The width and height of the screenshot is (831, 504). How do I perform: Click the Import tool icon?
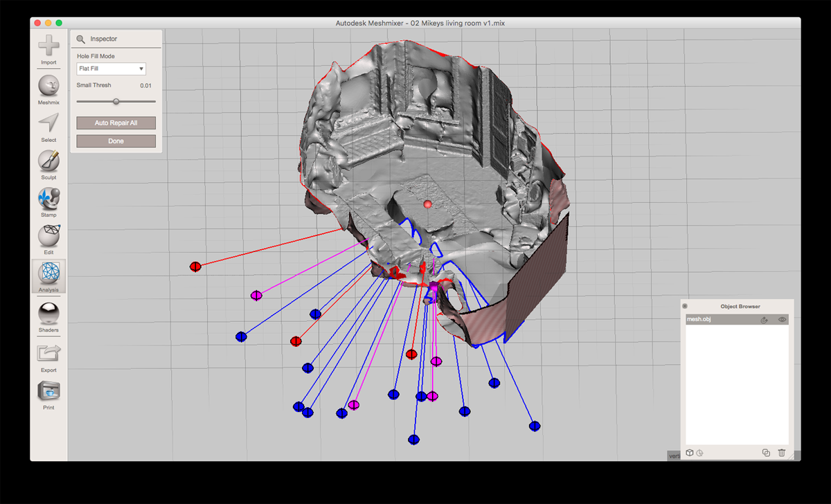(x=48, y=46)
